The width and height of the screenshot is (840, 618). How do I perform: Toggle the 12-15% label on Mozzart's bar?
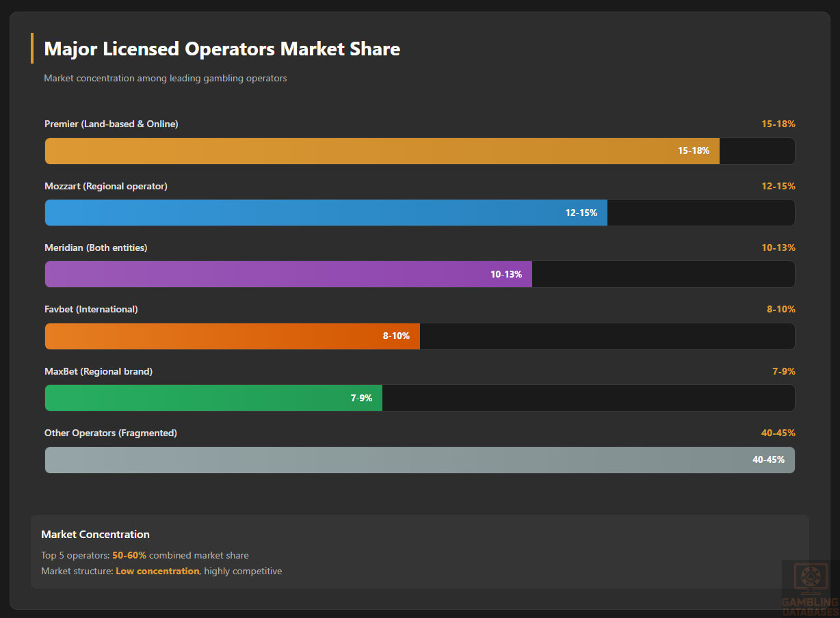(x=581, y=213)
